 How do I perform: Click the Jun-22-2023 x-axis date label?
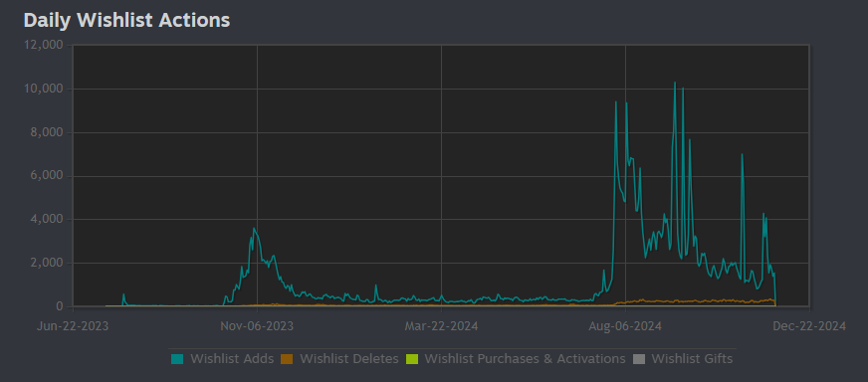tap(73, 326)
